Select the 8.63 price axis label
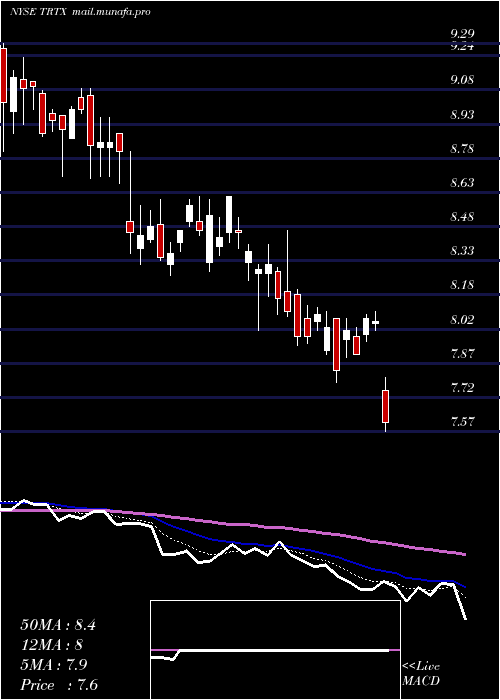 point(462,183)
